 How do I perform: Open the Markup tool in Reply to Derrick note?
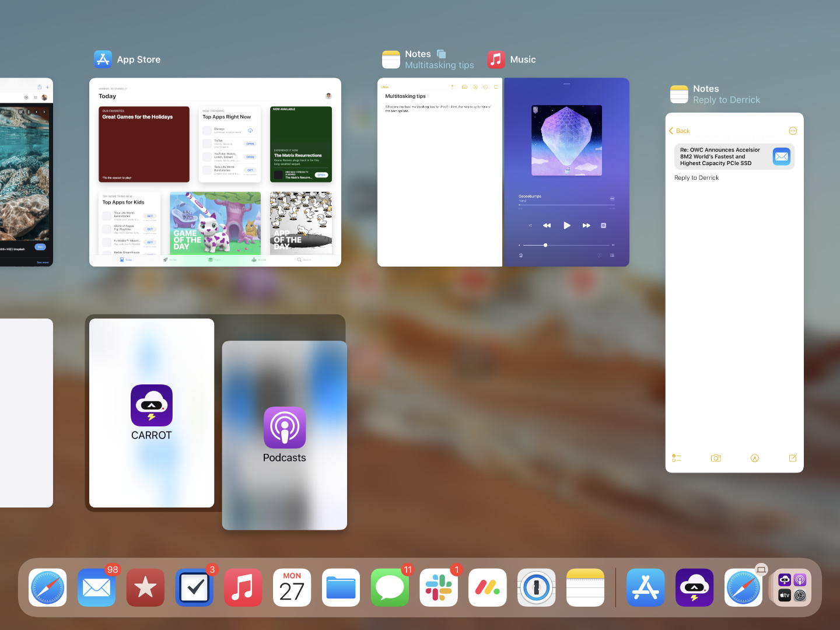[x=755, y=458]
